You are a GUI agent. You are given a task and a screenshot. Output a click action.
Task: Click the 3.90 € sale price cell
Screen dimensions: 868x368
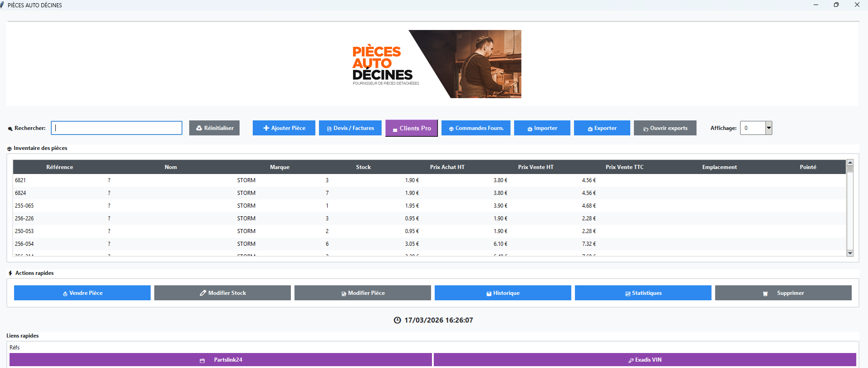[x=500, y=206]
